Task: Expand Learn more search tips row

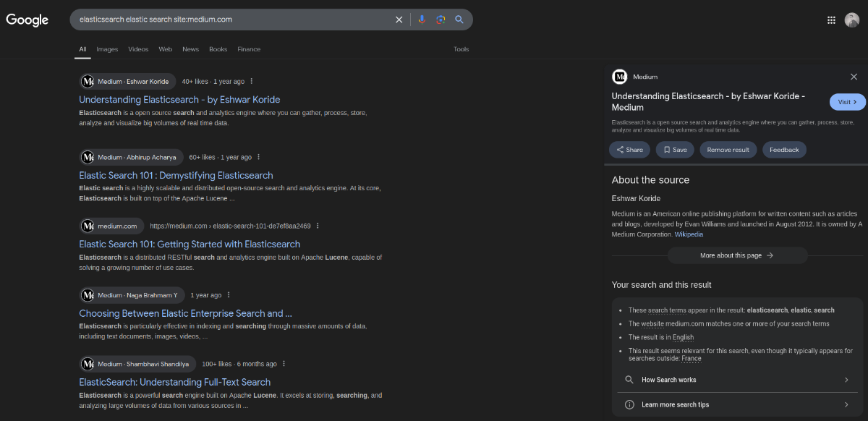Action: point(737,404)
